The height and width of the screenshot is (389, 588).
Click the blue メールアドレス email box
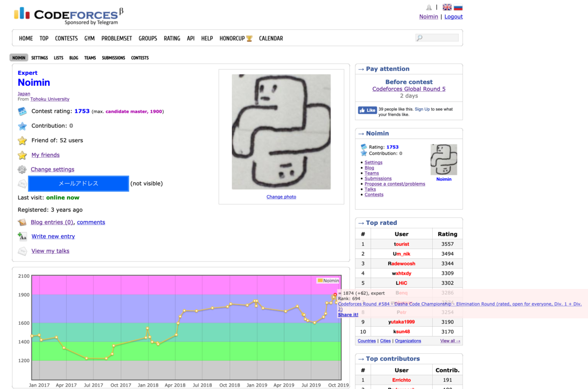tap(78, 184)
